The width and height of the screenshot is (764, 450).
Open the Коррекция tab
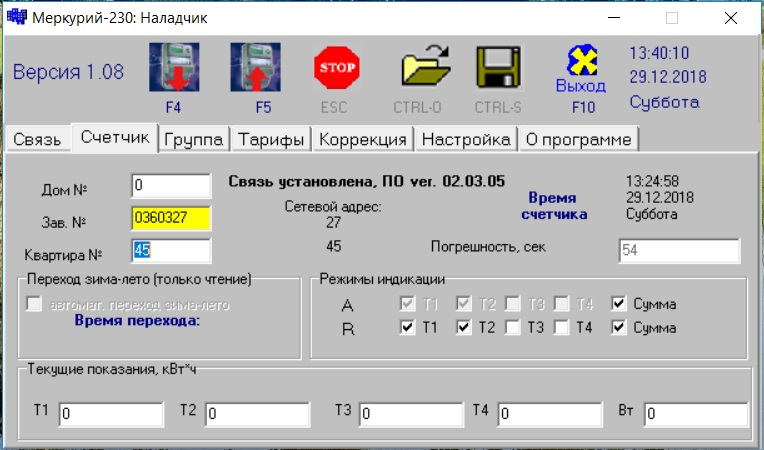point(363,139)
